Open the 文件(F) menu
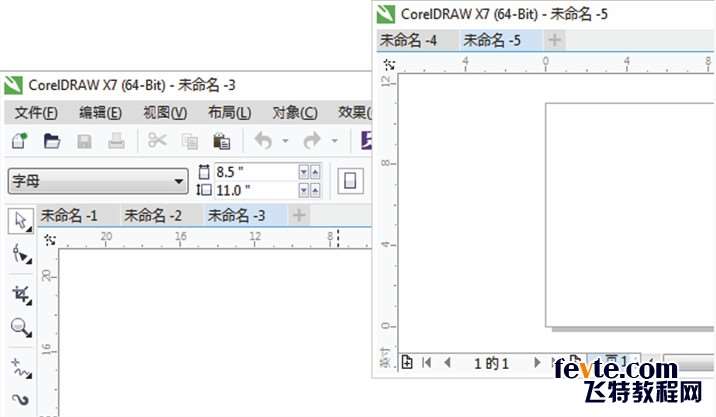 (36, 112)
